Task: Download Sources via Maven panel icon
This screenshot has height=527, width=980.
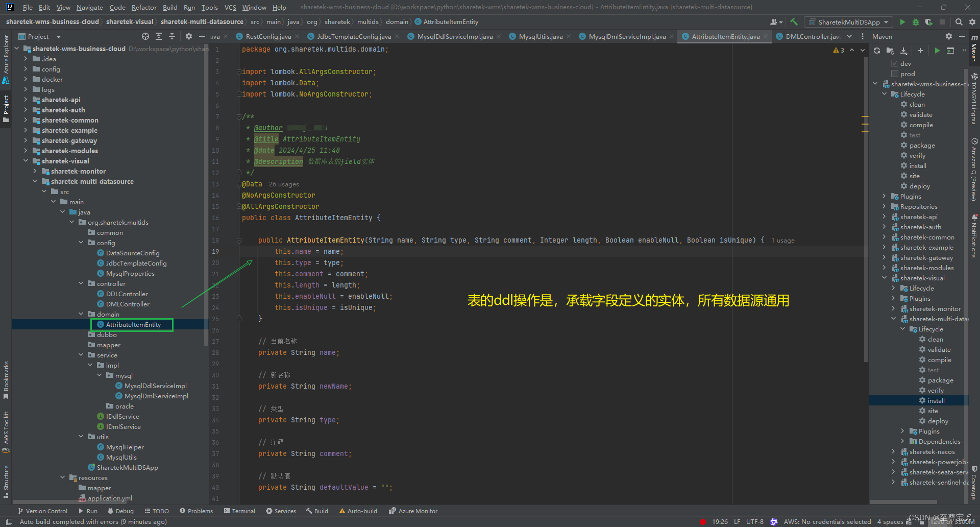Action: 904,51
